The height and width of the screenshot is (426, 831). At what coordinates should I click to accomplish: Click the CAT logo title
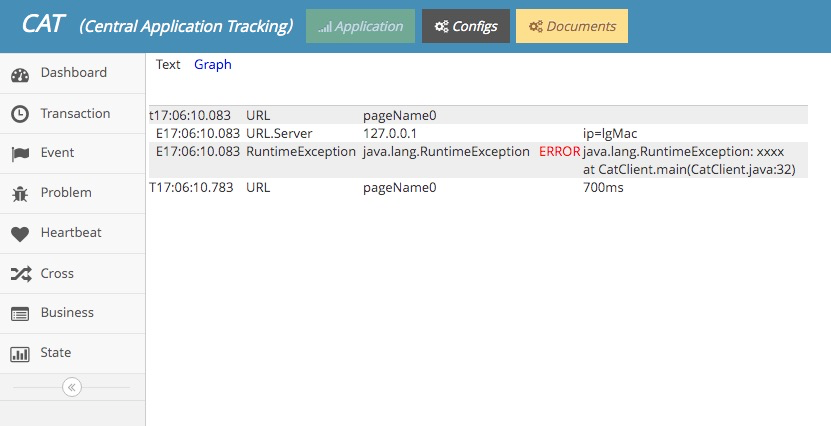coord(43,24)
